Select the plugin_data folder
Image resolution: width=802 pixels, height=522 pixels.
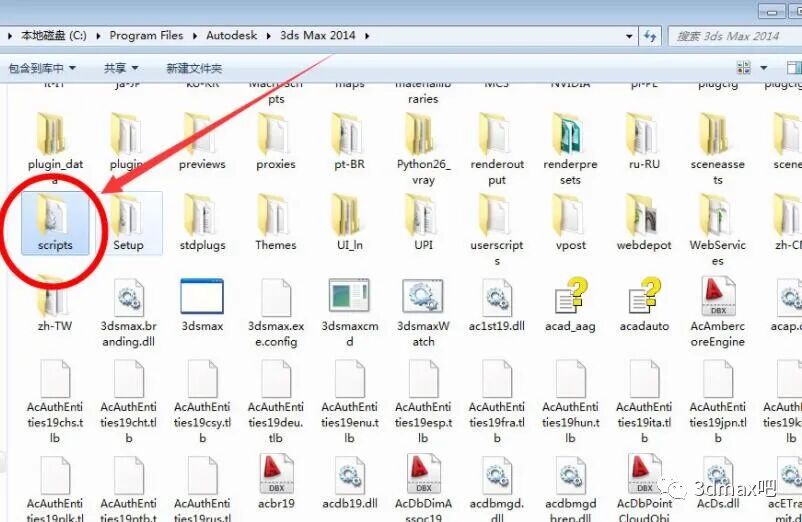pyautogui.click(x=55, y=149)
